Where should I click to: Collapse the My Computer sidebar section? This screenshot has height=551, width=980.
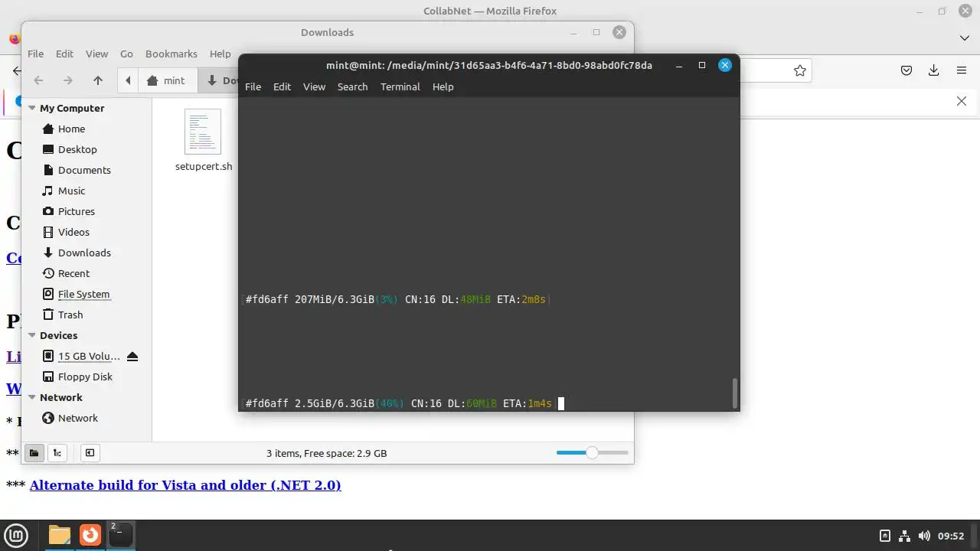coord(32,108)
